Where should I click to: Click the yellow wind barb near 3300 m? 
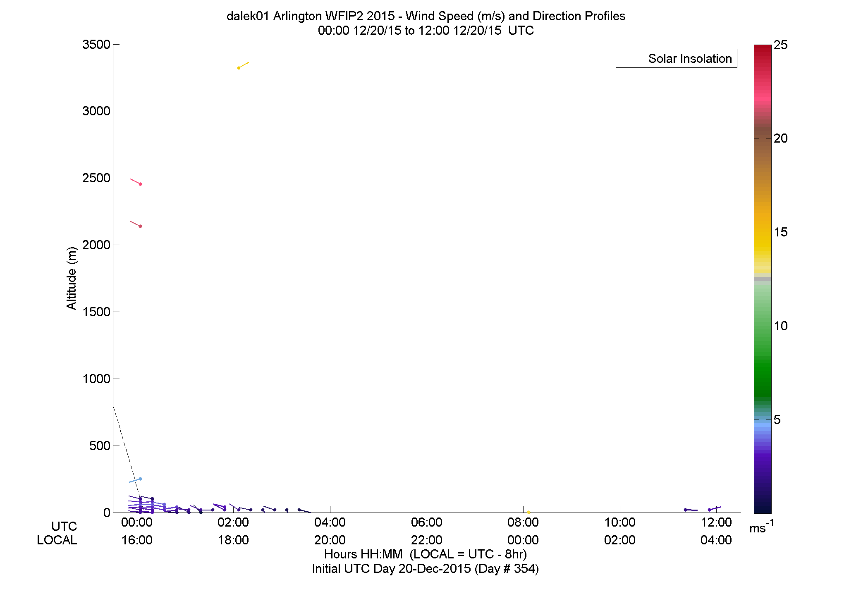(x=243, y=65)
